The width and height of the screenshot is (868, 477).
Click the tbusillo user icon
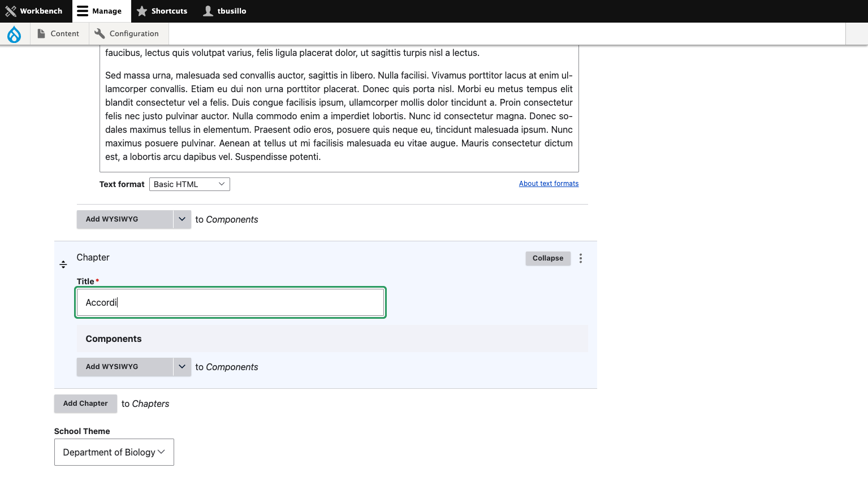tap(208, 11)
